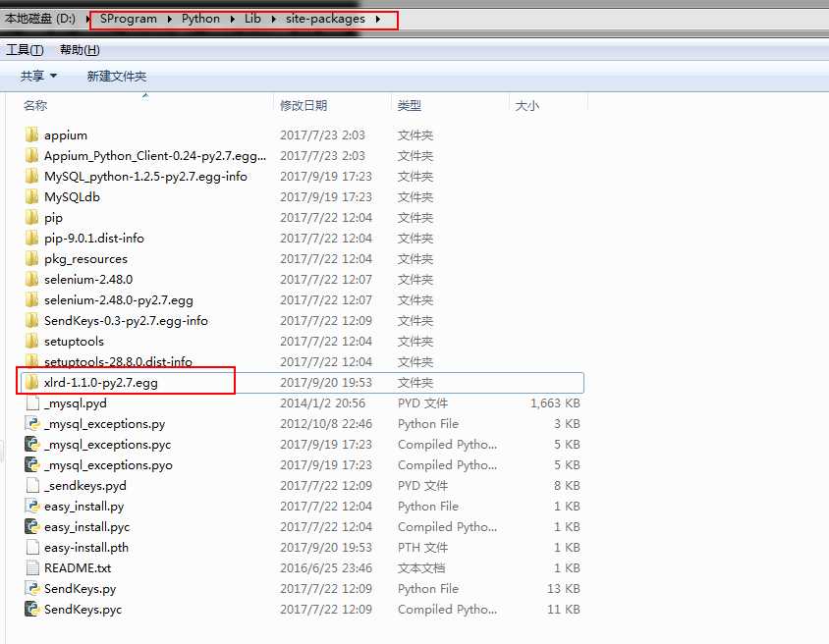Click the _mysql_exceptions.py Python icon
The image size is (829, 644).
coord(32,424)
